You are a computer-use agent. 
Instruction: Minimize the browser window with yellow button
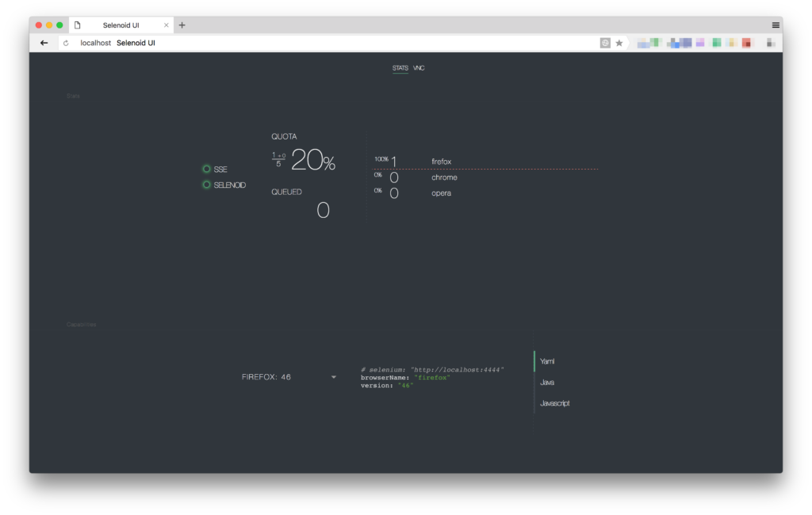(x=49, y=25)
